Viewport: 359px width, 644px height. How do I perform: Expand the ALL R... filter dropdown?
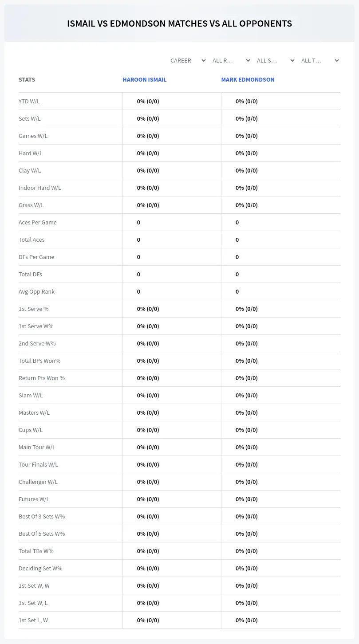pos(231,60)
